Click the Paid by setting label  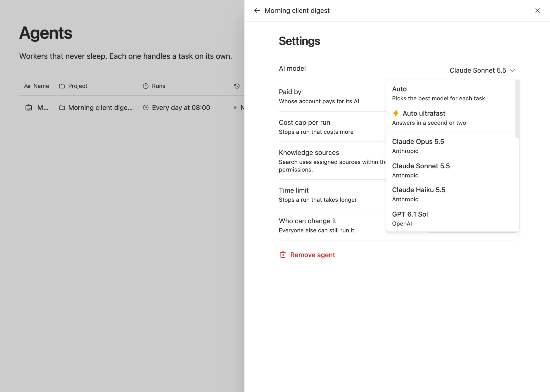pyautogui.click(x=290, y=92)
